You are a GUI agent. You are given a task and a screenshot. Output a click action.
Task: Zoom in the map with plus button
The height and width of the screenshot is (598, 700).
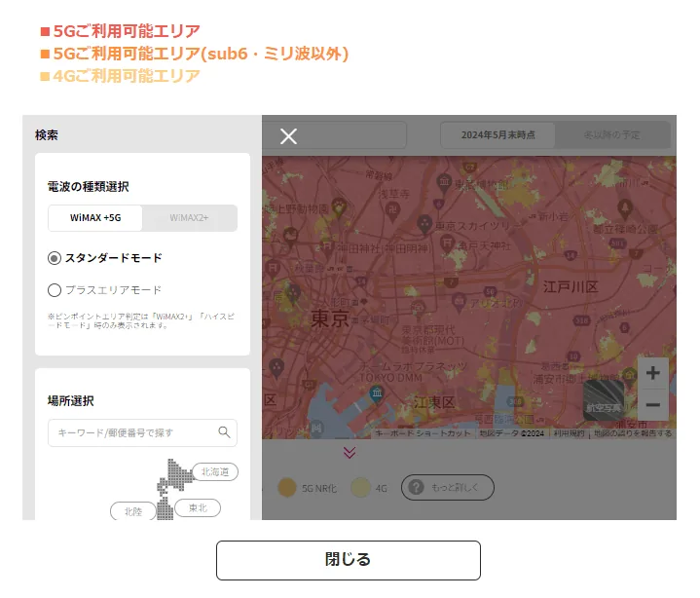point(652,373)
